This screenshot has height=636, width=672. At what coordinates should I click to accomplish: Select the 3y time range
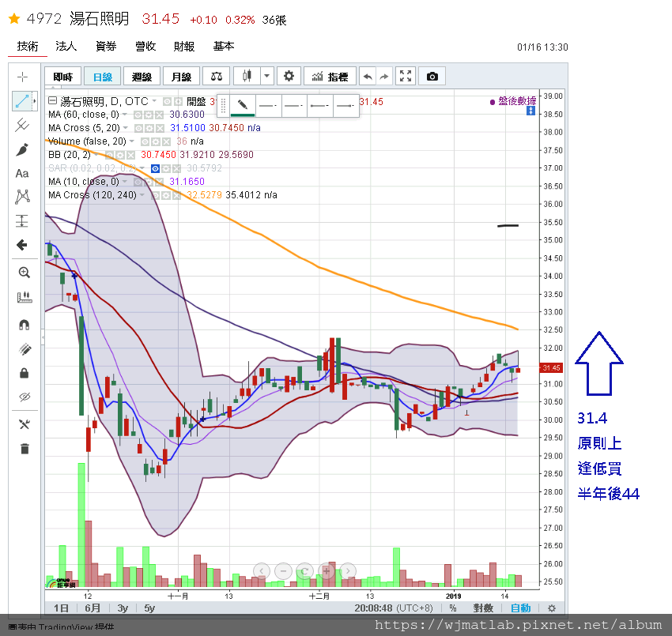tap(123, 608)
